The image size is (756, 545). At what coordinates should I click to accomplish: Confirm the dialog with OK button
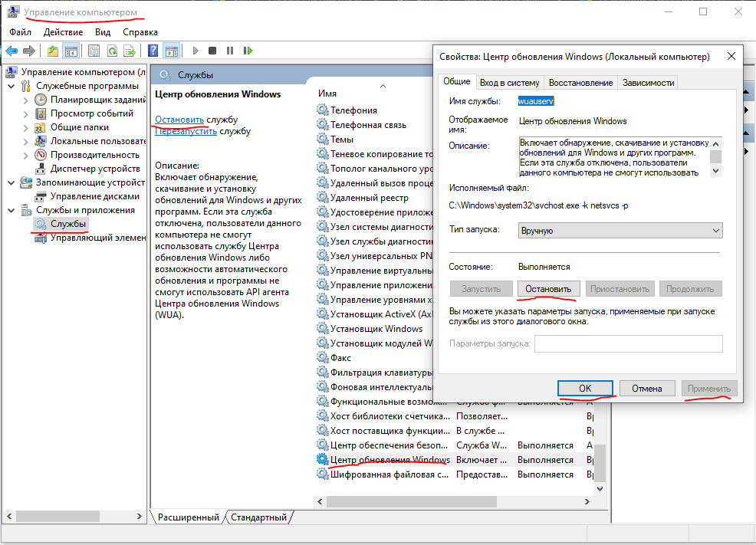point(585,389)
